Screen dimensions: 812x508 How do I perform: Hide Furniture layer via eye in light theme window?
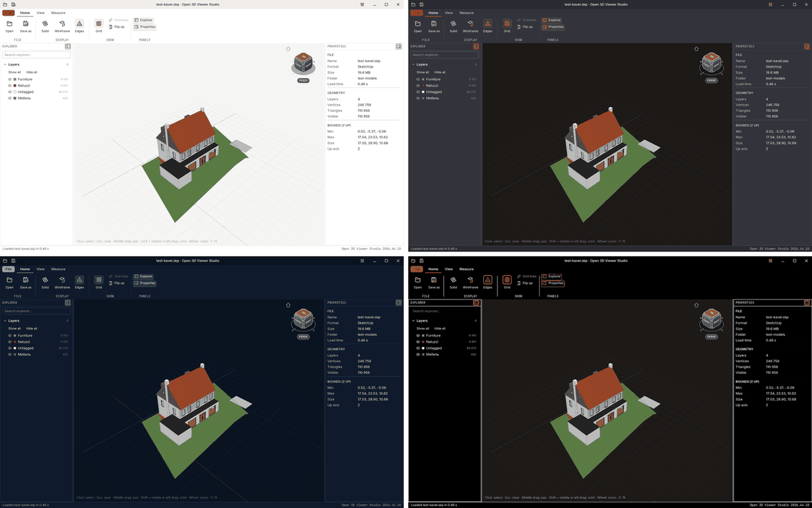pyautogui.click(x=10, y=79)
